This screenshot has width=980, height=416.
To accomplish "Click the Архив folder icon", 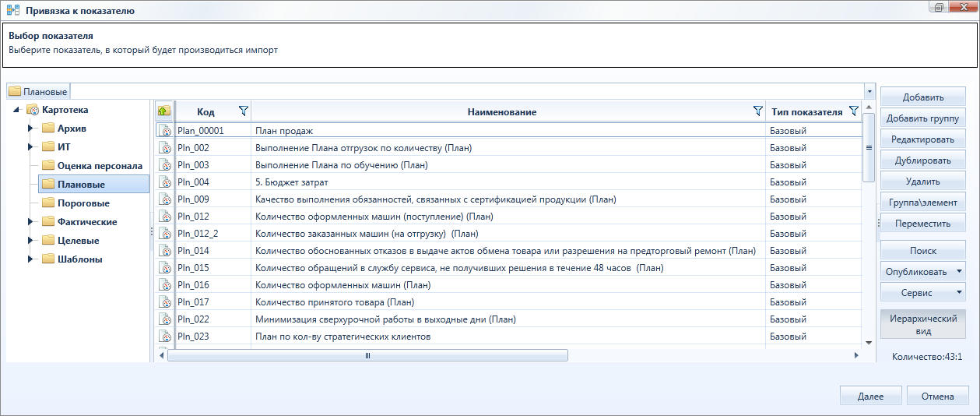I will coord(48,128).
